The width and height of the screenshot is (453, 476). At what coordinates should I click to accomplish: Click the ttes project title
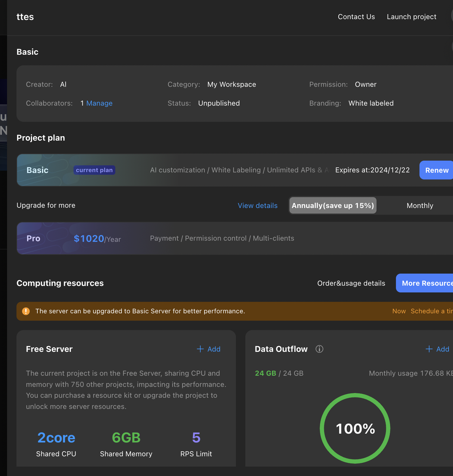pyautogui.click(x=25, y=17)
